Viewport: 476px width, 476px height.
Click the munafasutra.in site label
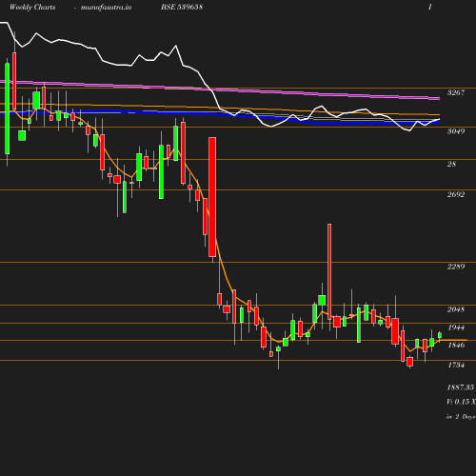click(x=106, y=8)
